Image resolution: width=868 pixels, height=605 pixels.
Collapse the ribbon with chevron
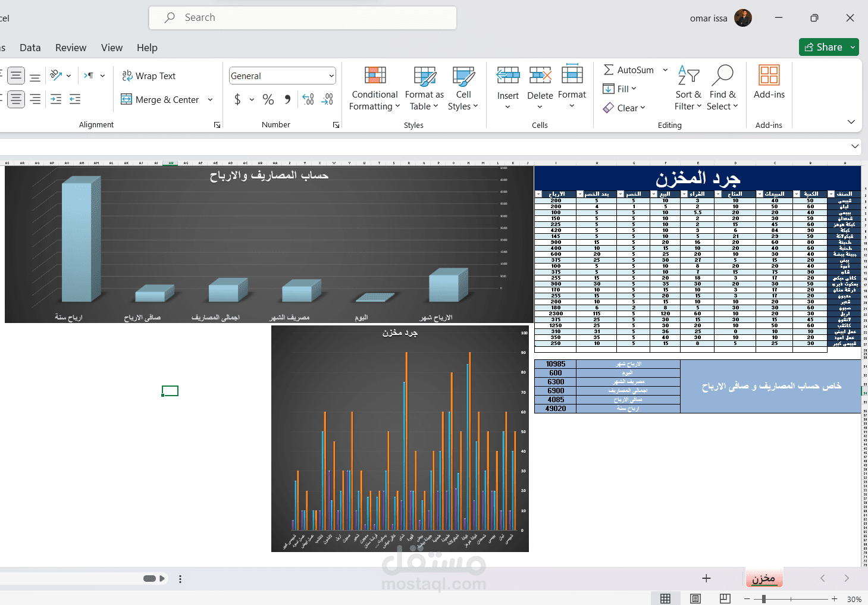[x=851, y=122]
